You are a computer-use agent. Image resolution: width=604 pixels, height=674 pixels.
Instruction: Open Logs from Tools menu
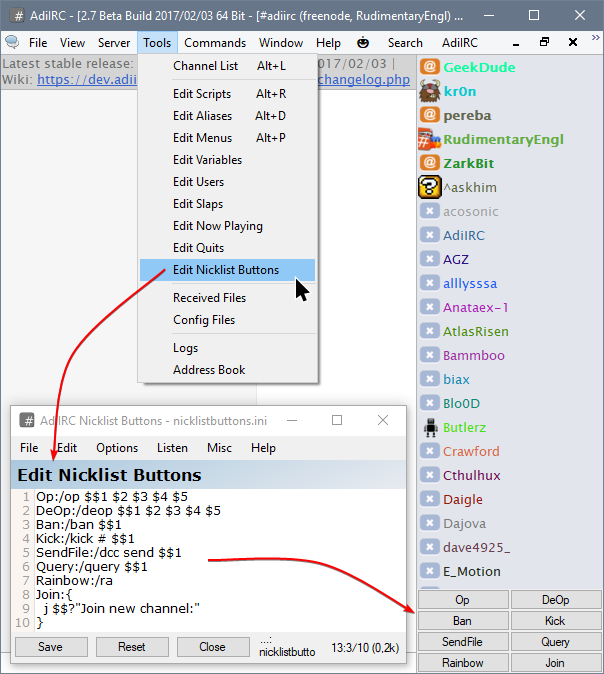tap(227, 347)
